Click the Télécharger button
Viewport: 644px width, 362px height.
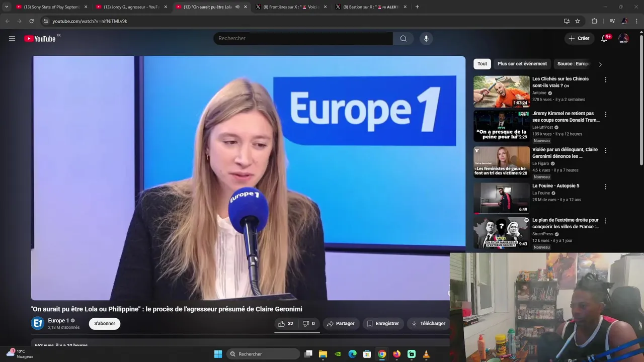point(428,324)
